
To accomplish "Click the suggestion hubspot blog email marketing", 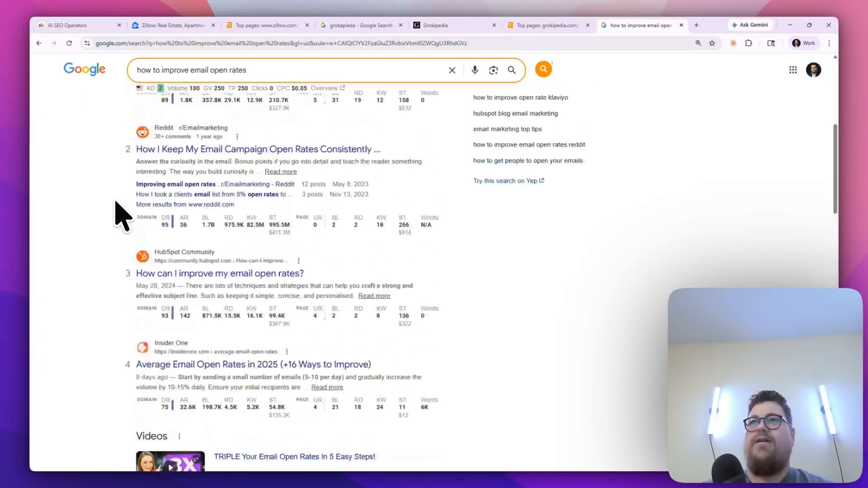I will pyautogui.click(x=515, y=113).
